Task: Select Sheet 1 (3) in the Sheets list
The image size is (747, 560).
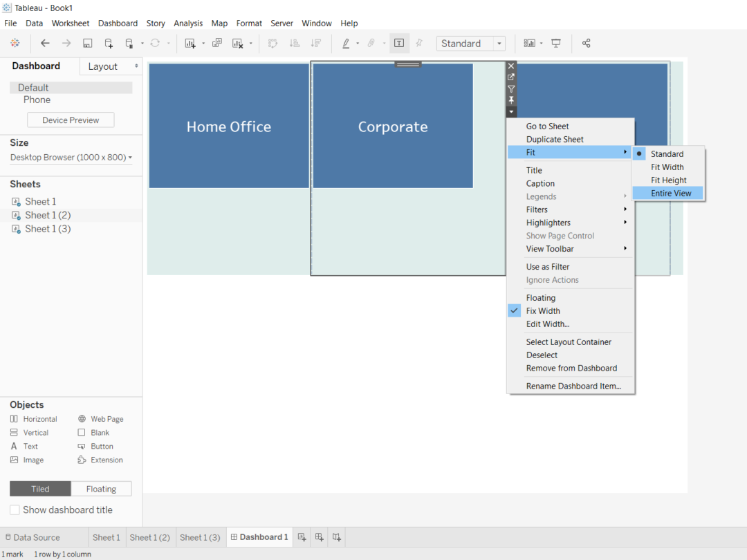Action: [48, 228]
